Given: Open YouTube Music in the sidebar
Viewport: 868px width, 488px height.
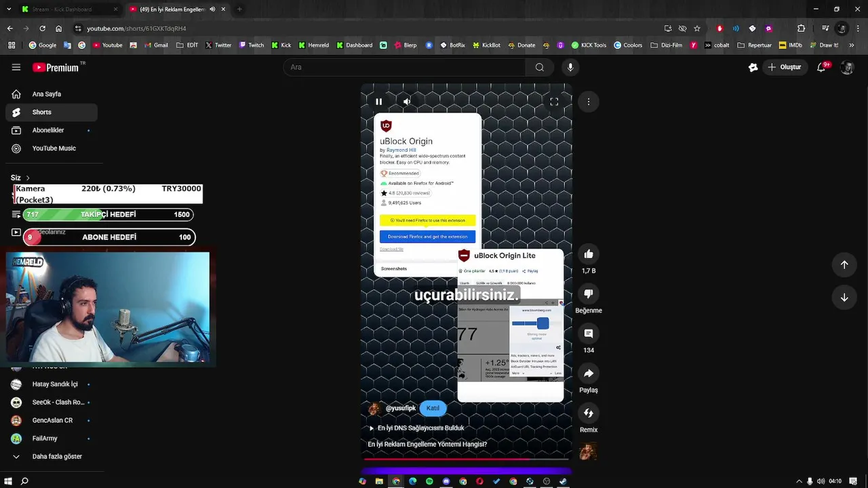Looking at the screenshot, I should 52,148.
